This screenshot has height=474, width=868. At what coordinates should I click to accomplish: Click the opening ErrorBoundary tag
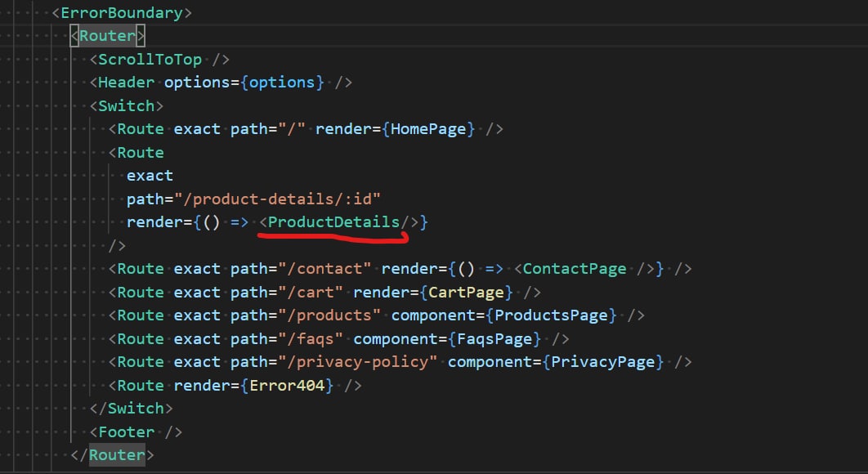pyautogui.click(x=122, y=13)
